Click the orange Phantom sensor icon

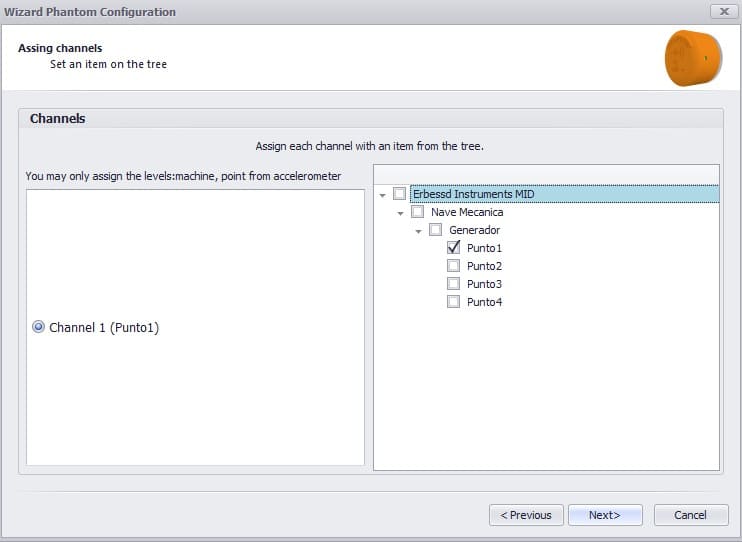click(693, 58)
